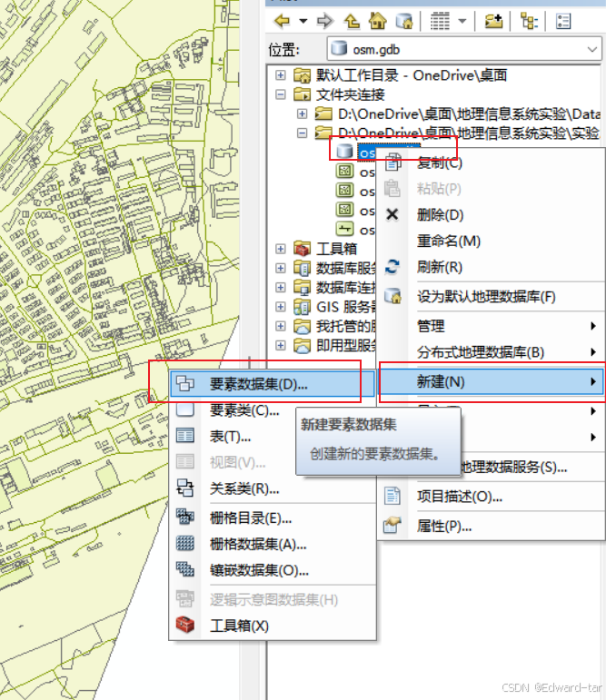Click the greyed 逻辑示意图数据集(H) icon
This screenshot has height=700, width=606.
click(185, 598)
